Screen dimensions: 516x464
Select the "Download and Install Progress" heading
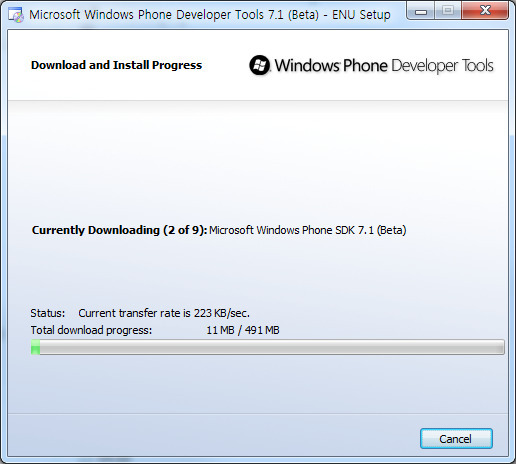(116, 65)
